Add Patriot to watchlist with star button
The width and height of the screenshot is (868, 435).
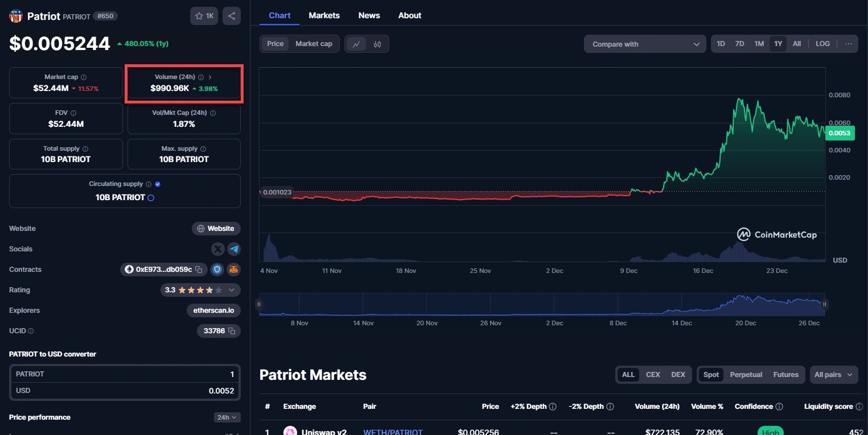(x=204, y=16)
